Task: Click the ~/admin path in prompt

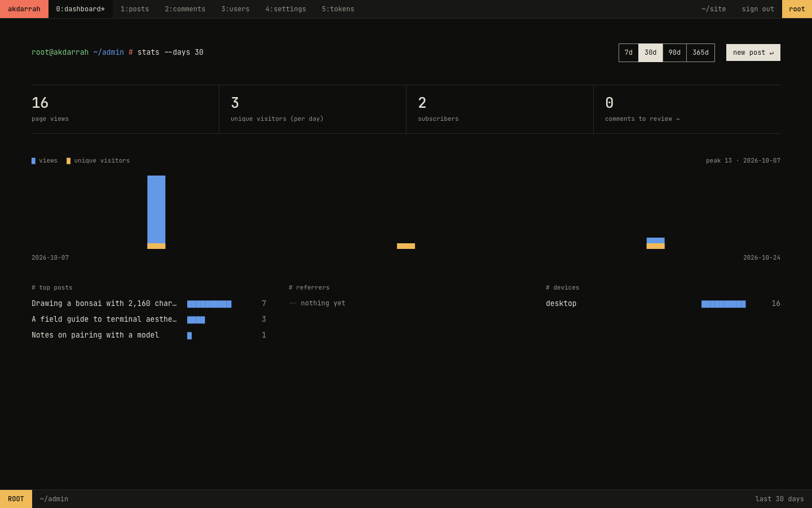Action: [108, 52]
